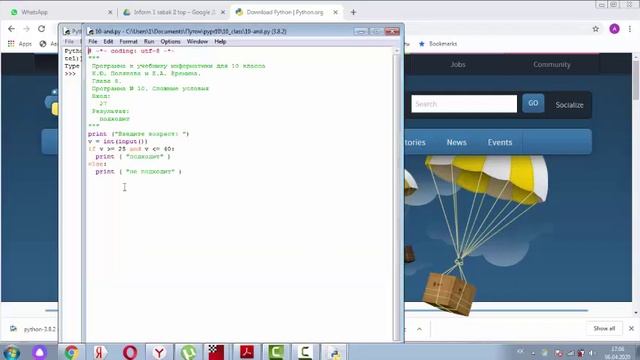The image size is (640, 360).
Task: Open the Bookmarks folder in bookmarks bar
Action: pos(438,44)
